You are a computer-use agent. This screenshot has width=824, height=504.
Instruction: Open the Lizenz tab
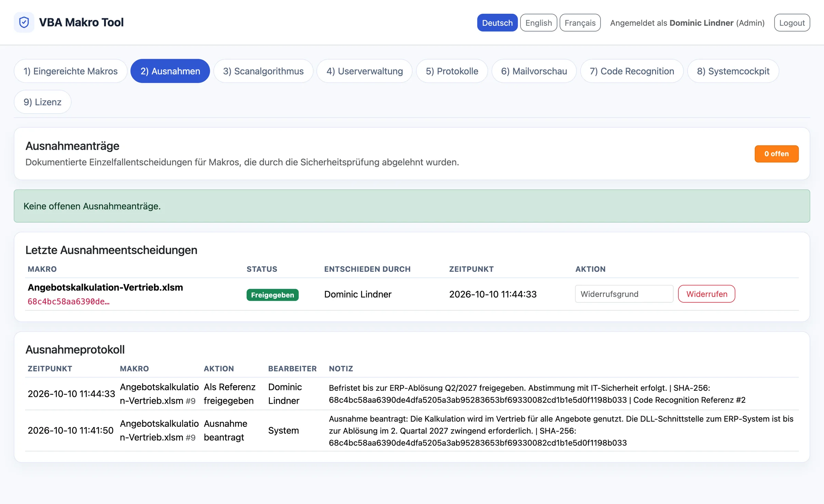(x=43, y=102)
